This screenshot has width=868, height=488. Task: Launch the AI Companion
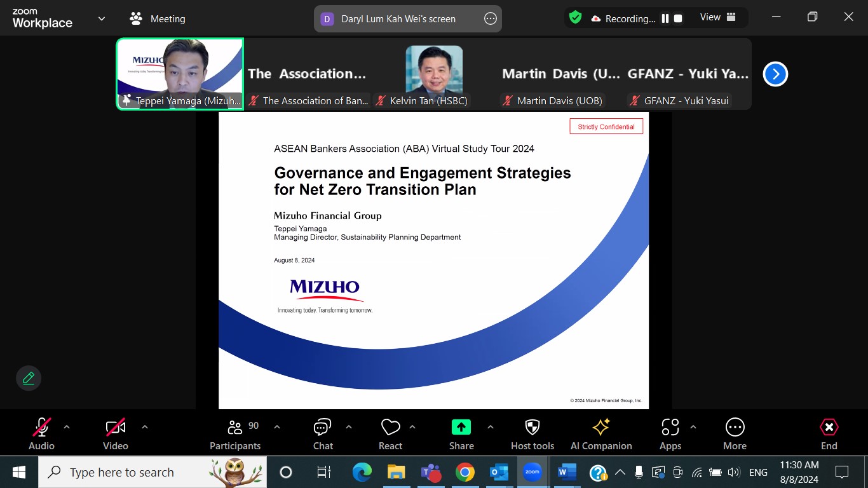(601, 433)
